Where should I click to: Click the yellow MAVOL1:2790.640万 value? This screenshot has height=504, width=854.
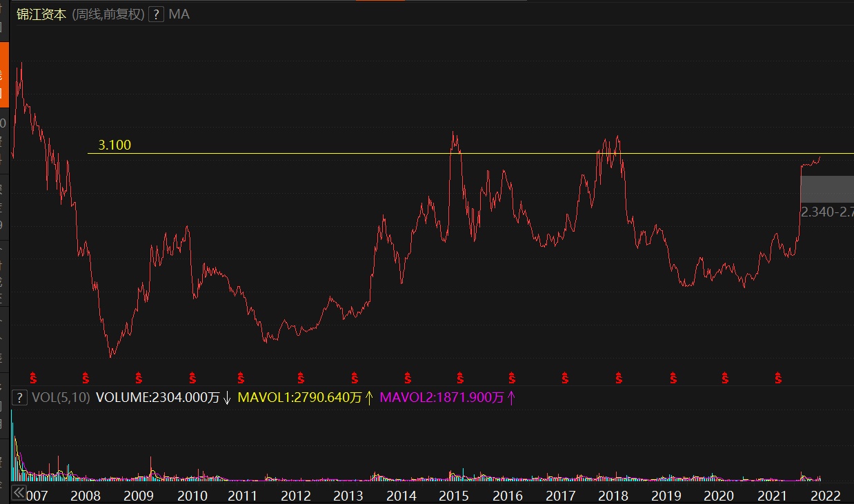[299, 397]
